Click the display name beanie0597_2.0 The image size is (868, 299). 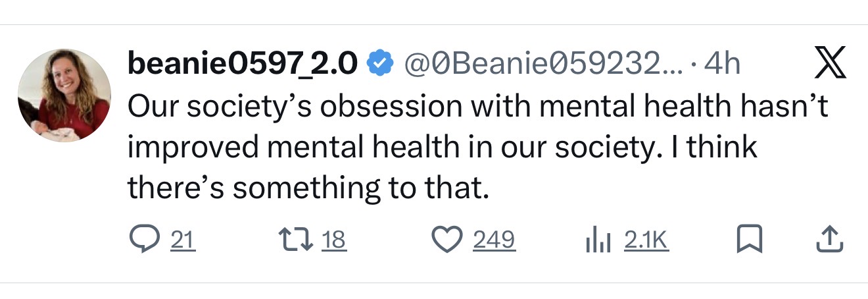(243, 64)
